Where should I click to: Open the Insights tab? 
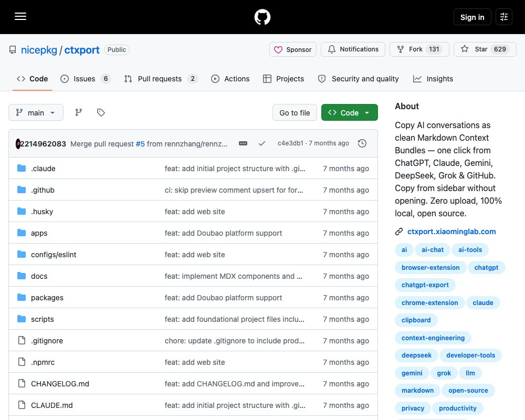pos(433,79)
